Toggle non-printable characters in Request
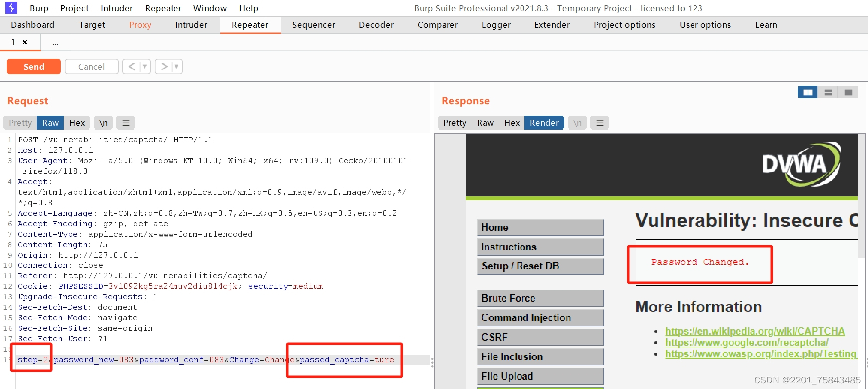The height and width of the screenshot is (389, 868). tap(103, 123)
